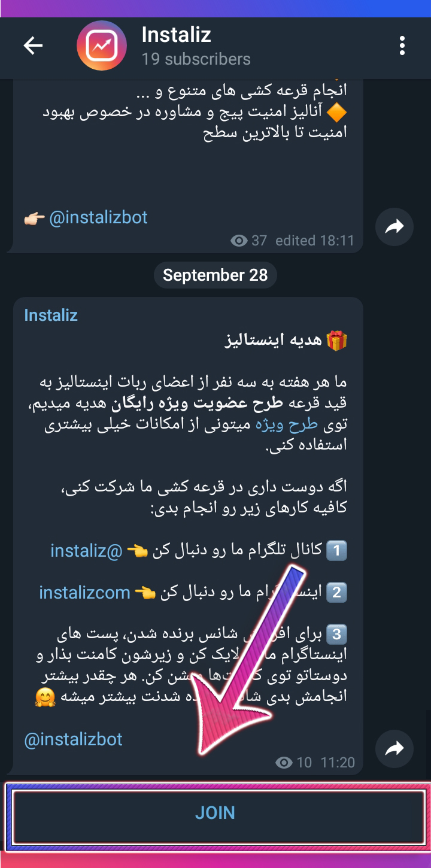The height and width of the screenshot is (868, 431).
Task: Click the eye views icon showing 37
Action: 239,241
